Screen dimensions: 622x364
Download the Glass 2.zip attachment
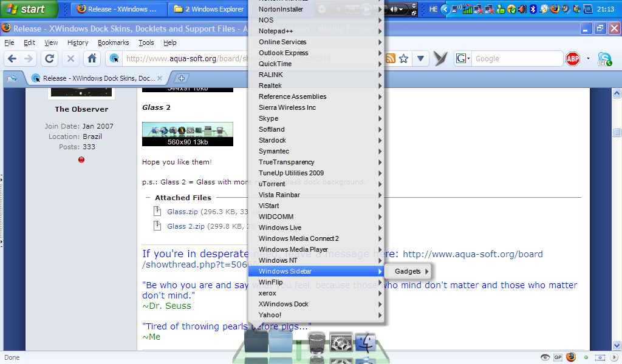(186, 226)
